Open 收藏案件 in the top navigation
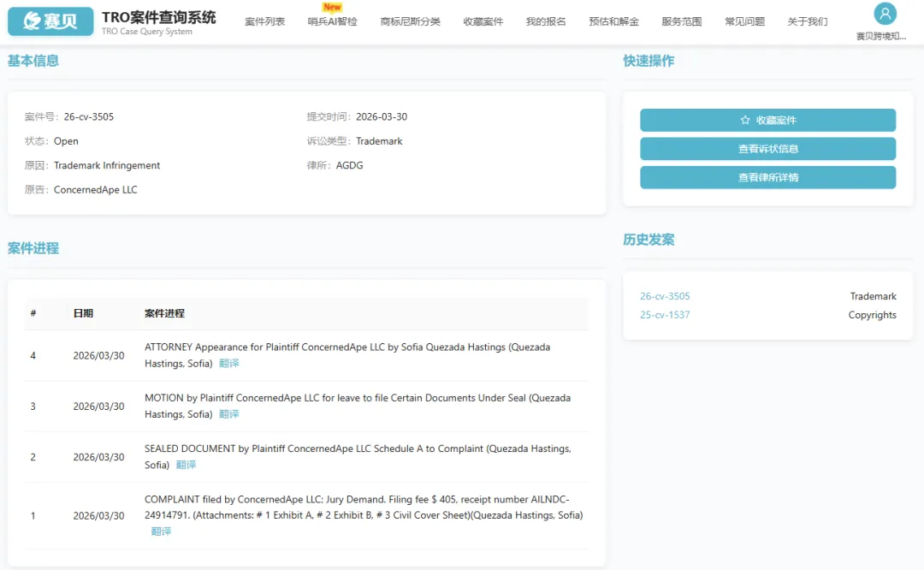The image size is (924, 570). [483, 21]
